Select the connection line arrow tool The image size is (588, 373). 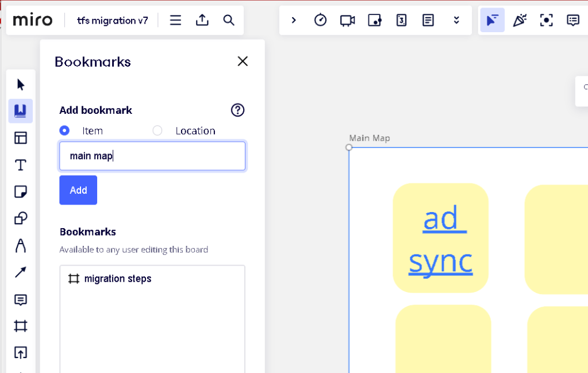pos(21,272)
